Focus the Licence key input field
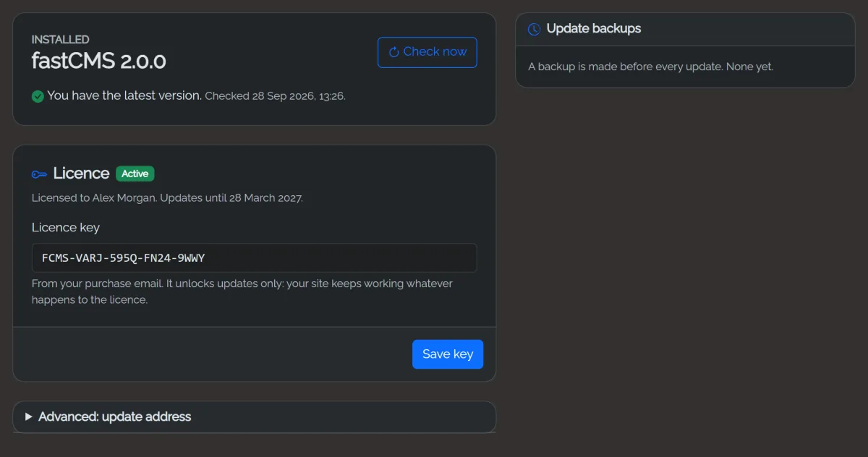The width and height of the screenshot is (868, 457). (x=254, y=257)
